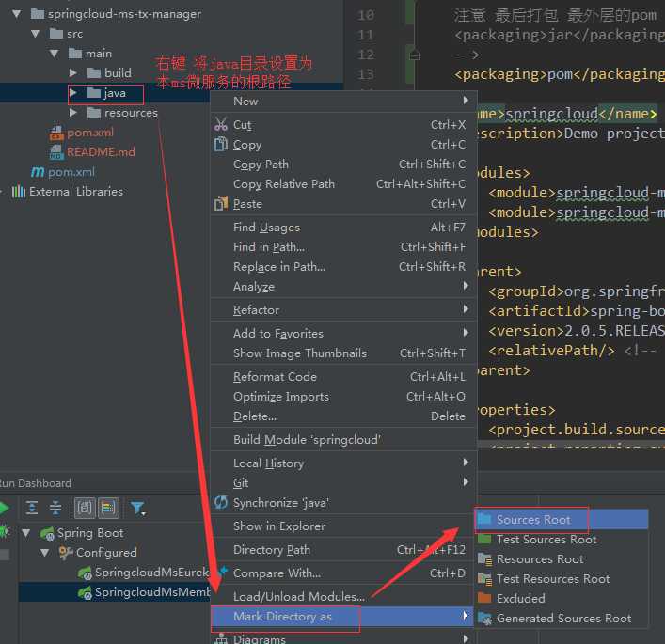This screenshot has height=644, width=665.
Task: Collapse the main folder node
Action: click(54, 54)
